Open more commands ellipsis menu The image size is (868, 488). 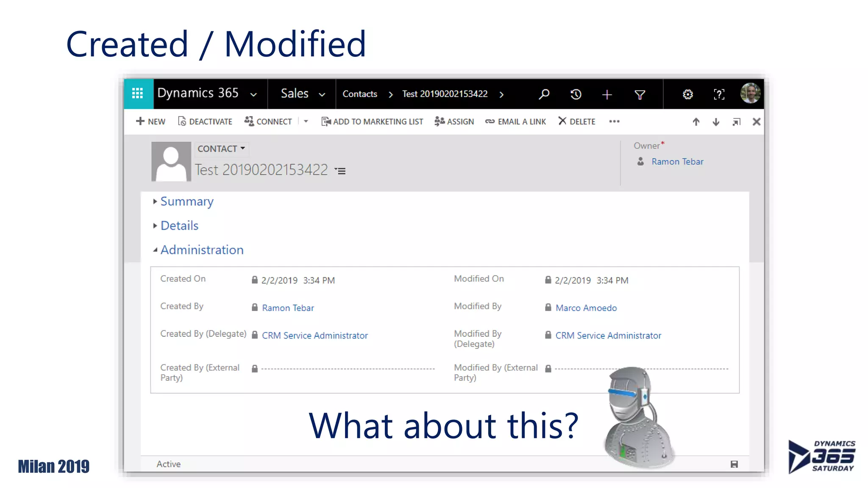(x=614, y=122)
